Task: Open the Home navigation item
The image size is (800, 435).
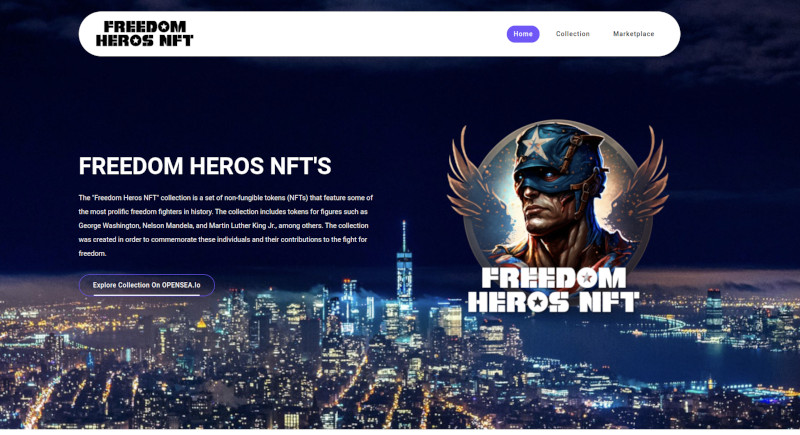Action: coord(523,34)
